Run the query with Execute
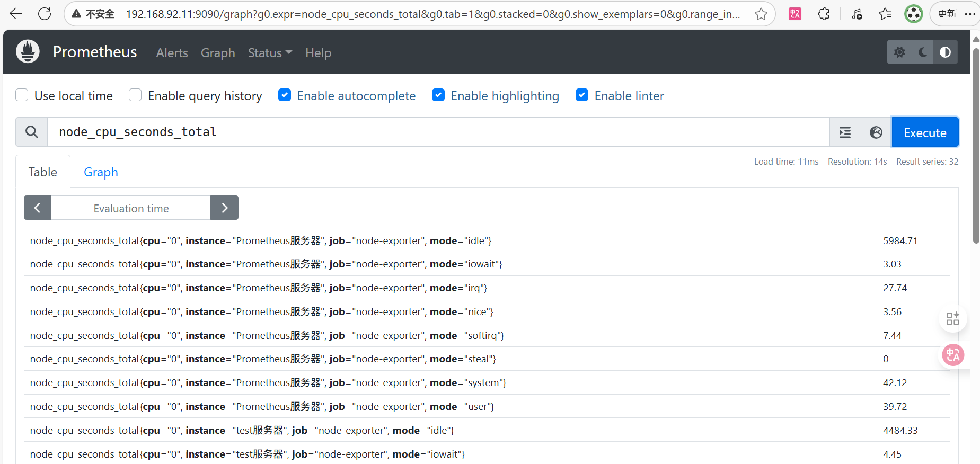This screenshot has height=464, width=980. tap(925, 132)
